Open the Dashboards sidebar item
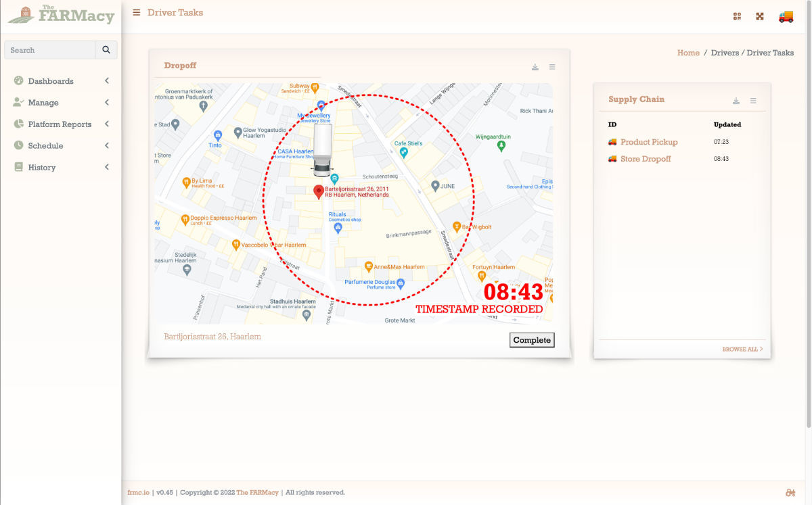 61,81
